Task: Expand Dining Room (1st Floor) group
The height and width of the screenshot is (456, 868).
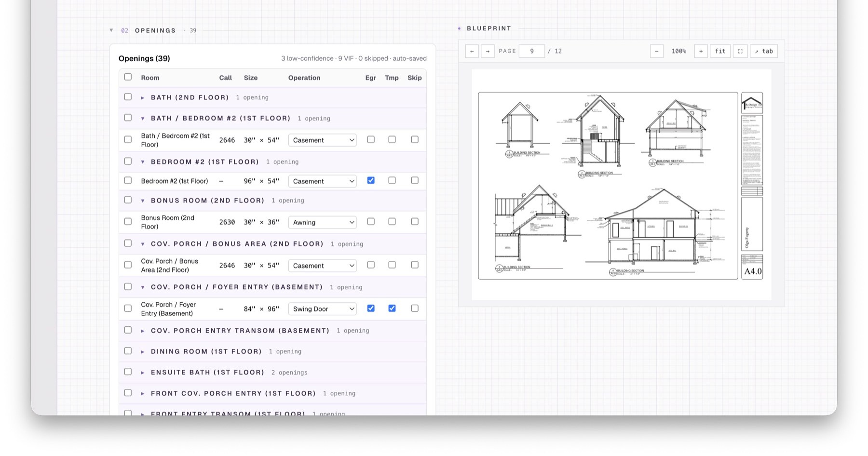Action: click(143, 352)
